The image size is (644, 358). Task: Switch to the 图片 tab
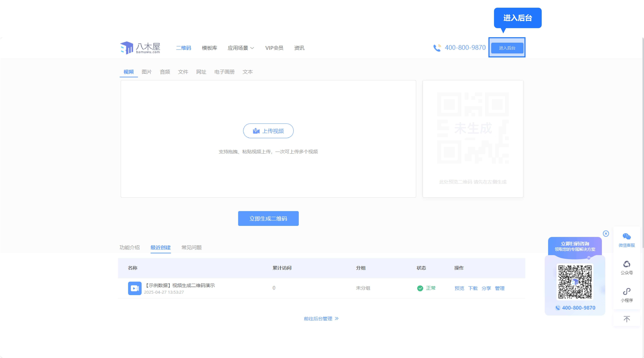(146, 72)
